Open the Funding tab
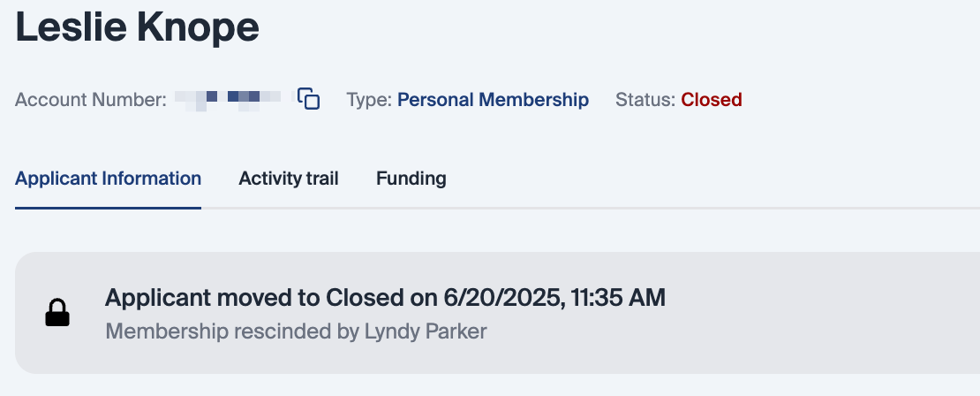This screenshot has width=980, height=396. pyautogui.click(x=411, y=179)
